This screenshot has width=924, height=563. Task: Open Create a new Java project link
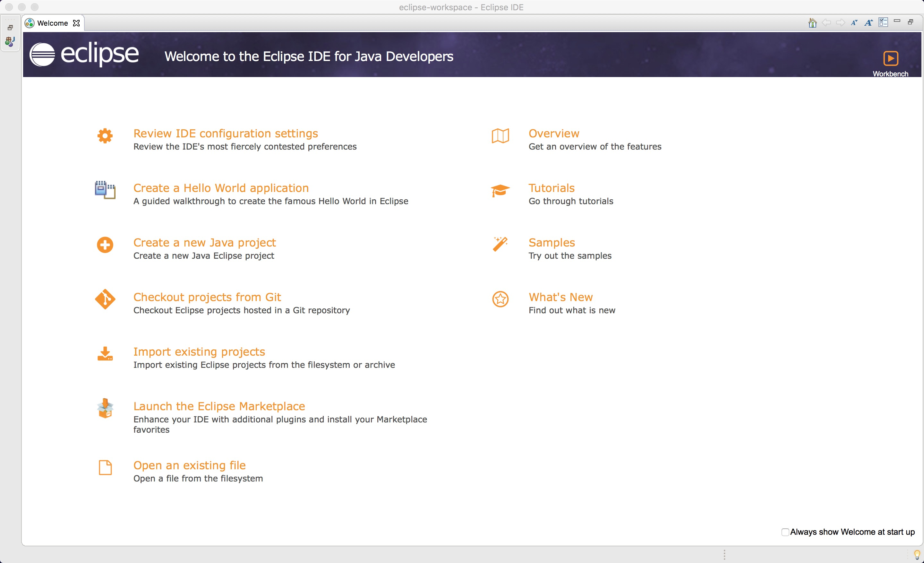205,243
